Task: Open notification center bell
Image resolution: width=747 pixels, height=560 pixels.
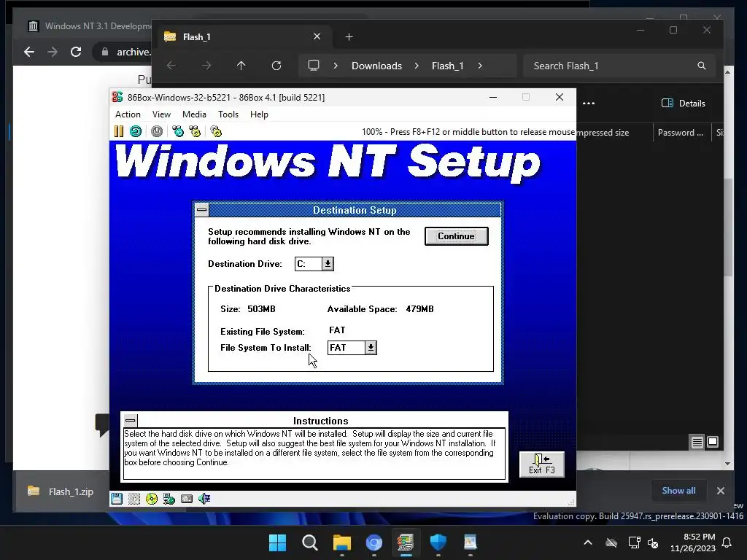Action: (x=727, y=542)
